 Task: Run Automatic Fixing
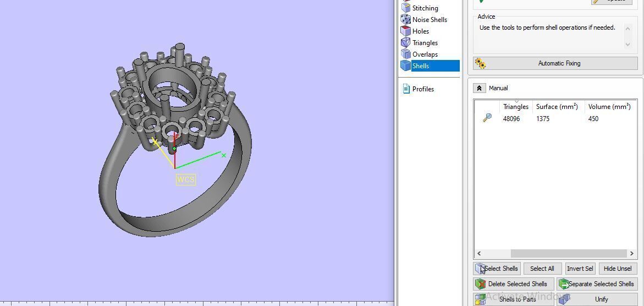[555, 63]
